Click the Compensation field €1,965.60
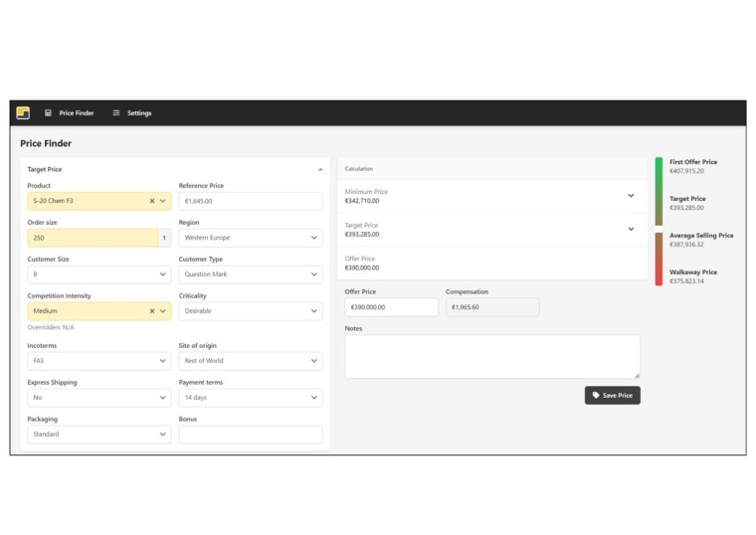Screen dimensions: 756x535 point(492,307)
